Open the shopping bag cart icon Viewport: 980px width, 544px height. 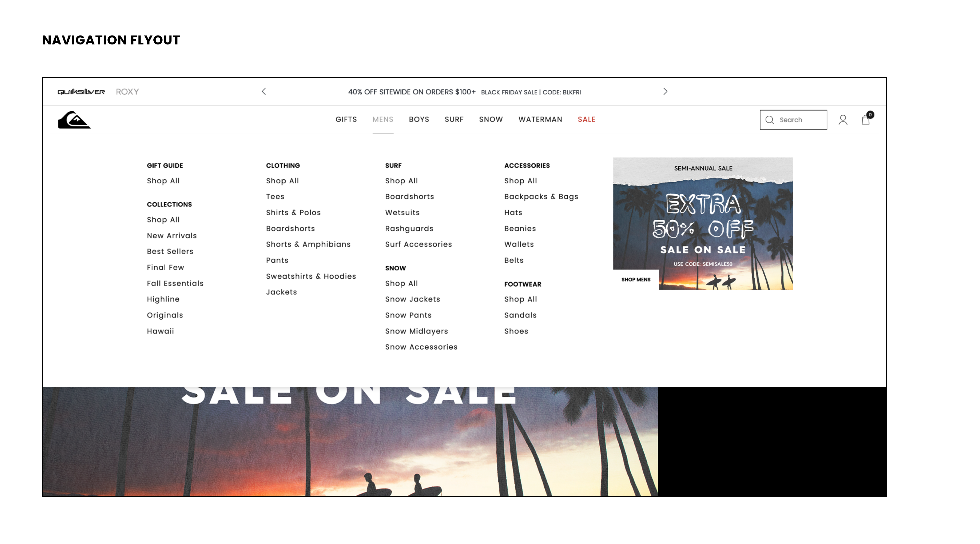(x=865, y=120)
